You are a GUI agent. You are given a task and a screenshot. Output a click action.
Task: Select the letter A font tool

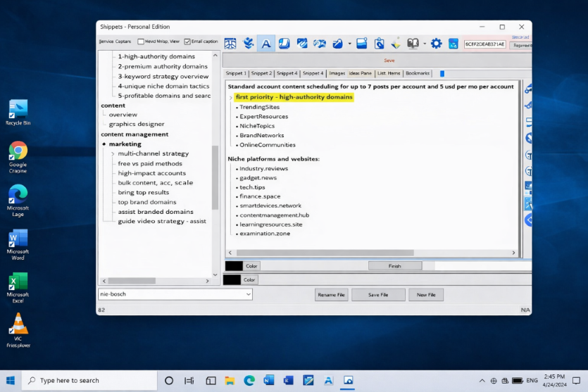(x=266, y=44)
